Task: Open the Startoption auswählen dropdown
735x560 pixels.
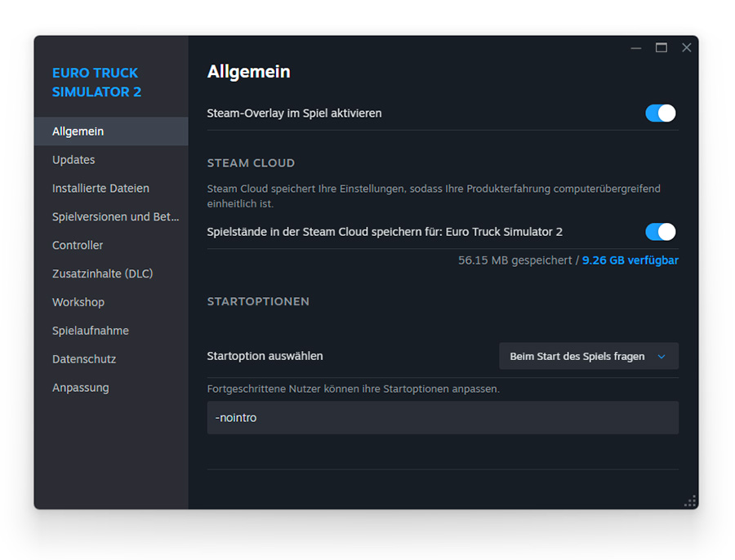Action: coord(588,356)
